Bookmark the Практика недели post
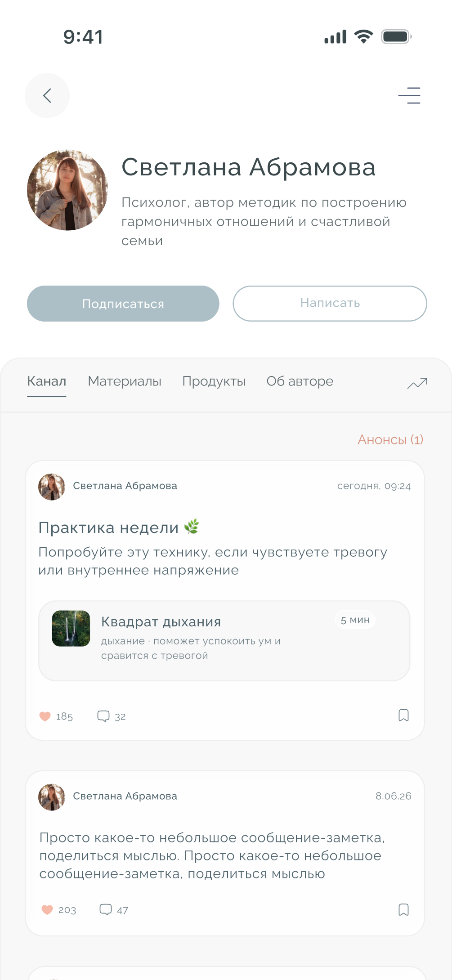This screenshot has height=980, width=452. click(x=404, y=716)
